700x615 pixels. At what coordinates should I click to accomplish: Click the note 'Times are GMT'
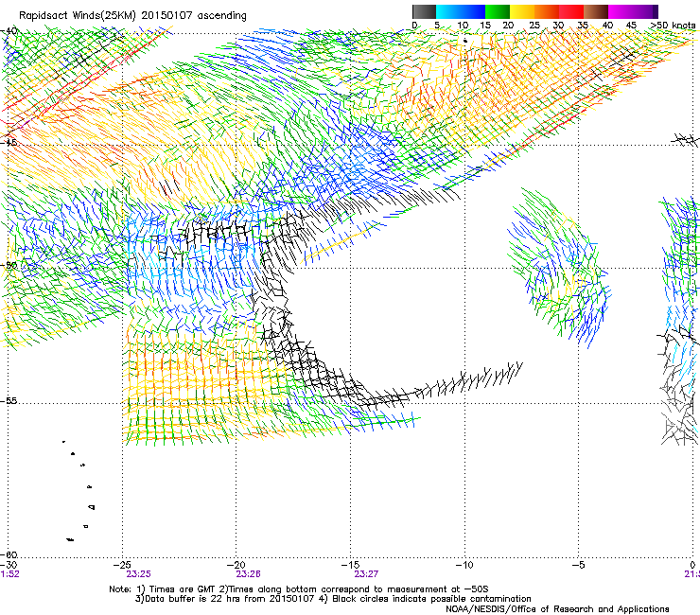point(184,589)
